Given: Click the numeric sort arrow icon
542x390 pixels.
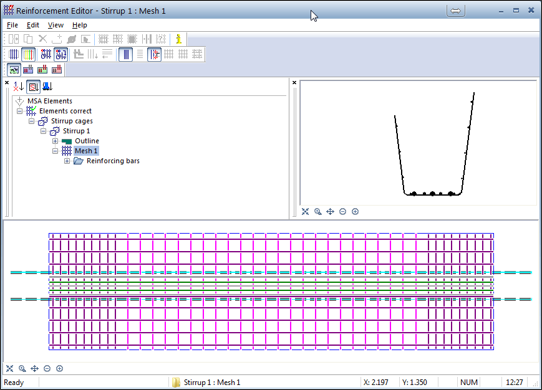Looking at the screenshot, I should point(19,86).
